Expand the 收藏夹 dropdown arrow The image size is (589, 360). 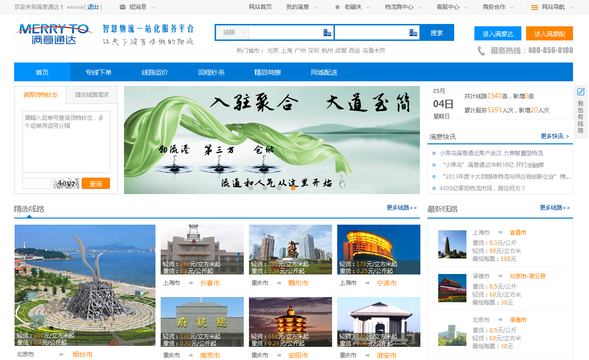pos(368,7)
